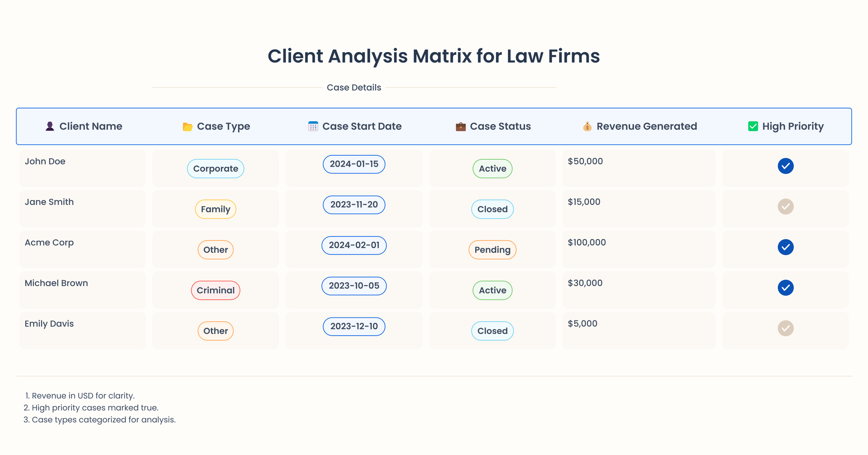Click the 2023-11-20 start date pill
The height and width of the screenshot is (455, 868).
[354, 205]
